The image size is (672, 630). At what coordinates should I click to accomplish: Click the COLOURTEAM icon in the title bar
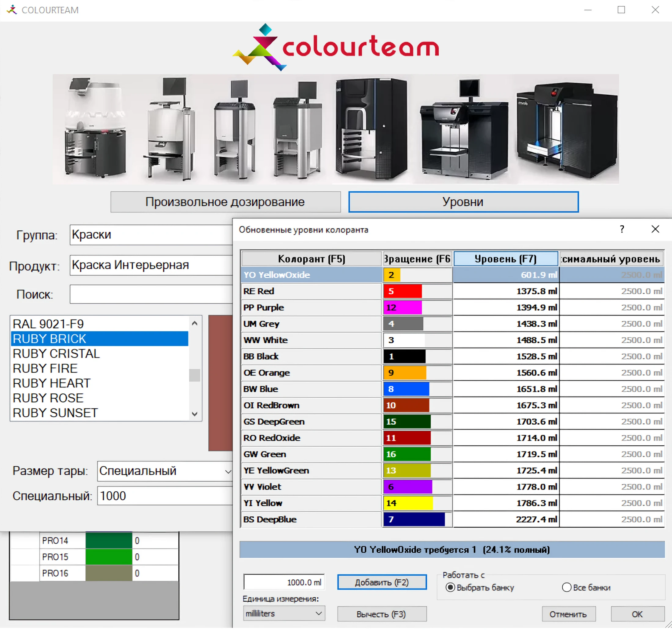(12, 10)
